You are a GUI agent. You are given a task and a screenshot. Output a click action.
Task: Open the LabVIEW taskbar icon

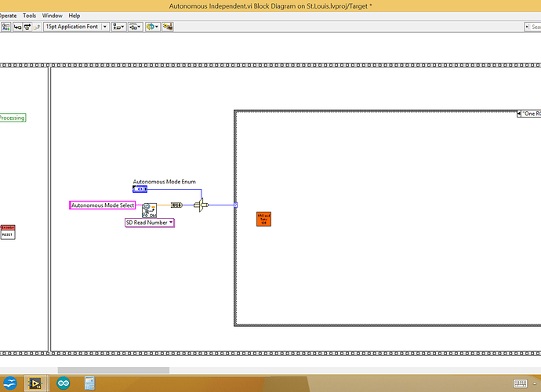coord(35,383)
